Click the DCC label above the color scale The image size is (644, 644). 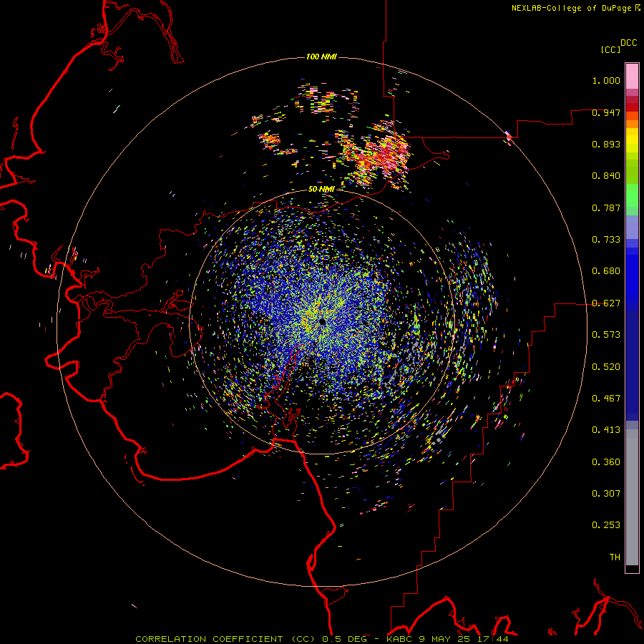628,43
